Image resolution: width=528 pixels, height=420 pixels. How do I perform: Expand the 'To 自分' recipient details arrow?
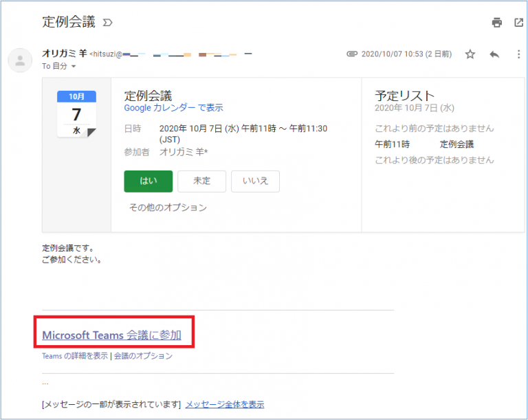click(x=74, y=67)
